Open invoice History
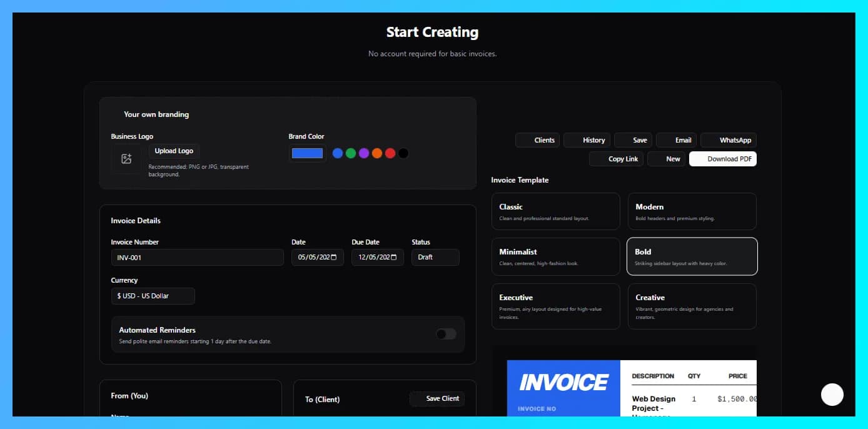Image resolution: width=868 pixels, height=429 pixels. tap(587, 140)
